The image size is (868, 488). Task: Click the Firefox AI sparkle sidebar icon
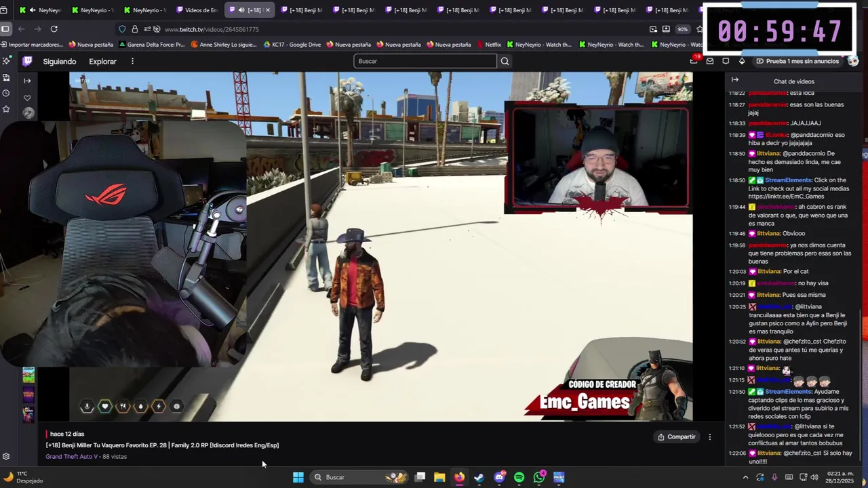tap(6, 61)
